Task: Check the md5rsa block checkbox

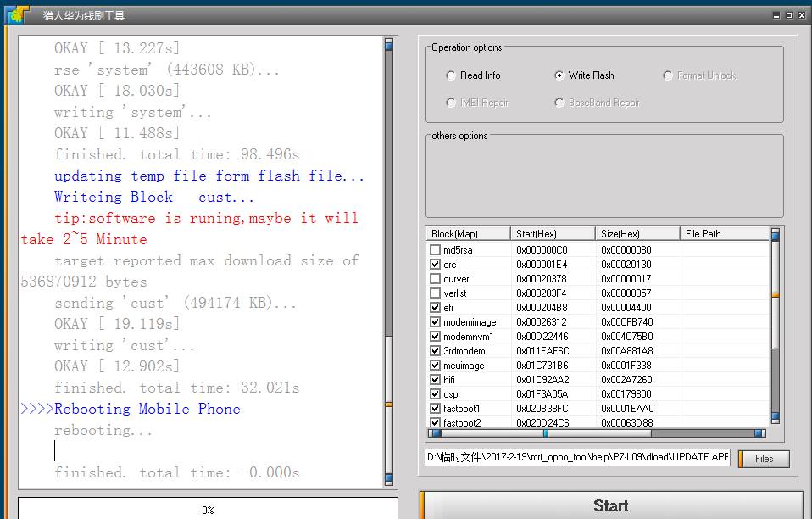Action: 436,249
